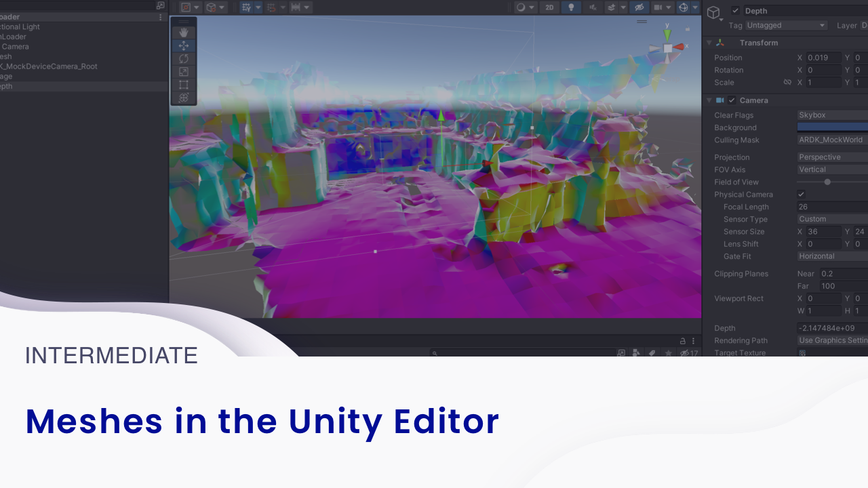The height and width of the screenshot is (488, 868).
Task: Select the Rect transform tool
Action: (183, 85)
